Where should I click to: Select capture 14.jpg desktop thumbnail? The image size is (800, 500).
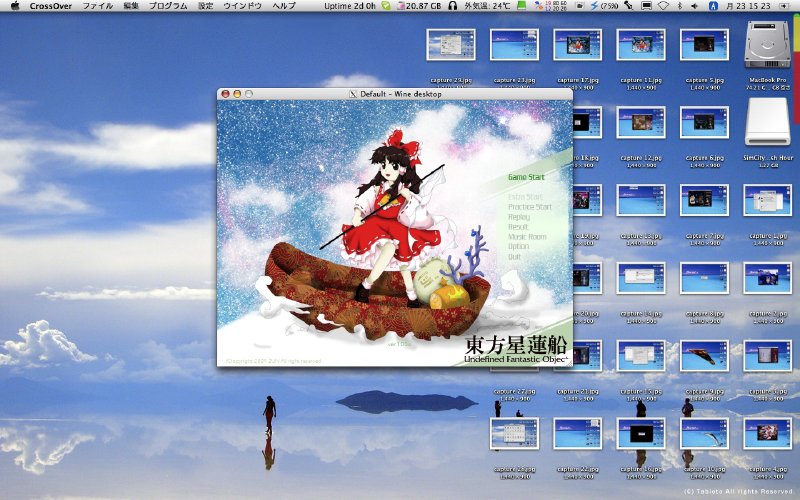pyautogui.click(x=641, y=278)
